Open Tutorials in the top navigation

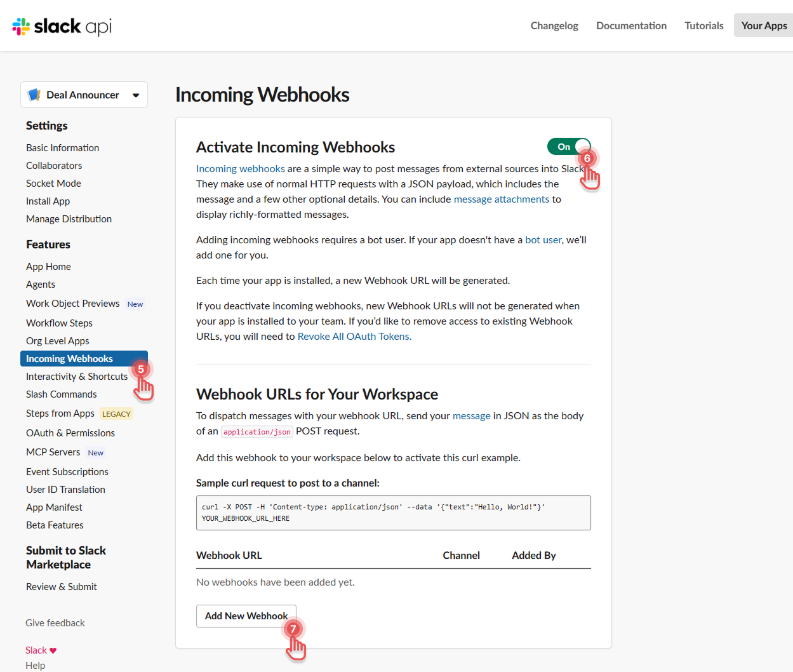tap(704, 25)
